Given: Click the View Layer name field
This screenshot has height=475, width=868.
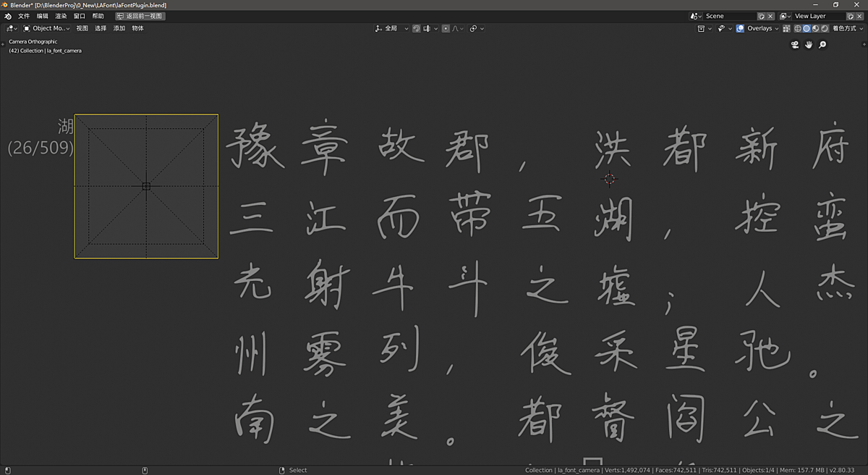Looking at the screenshot, I should click(x=817, y=16).
